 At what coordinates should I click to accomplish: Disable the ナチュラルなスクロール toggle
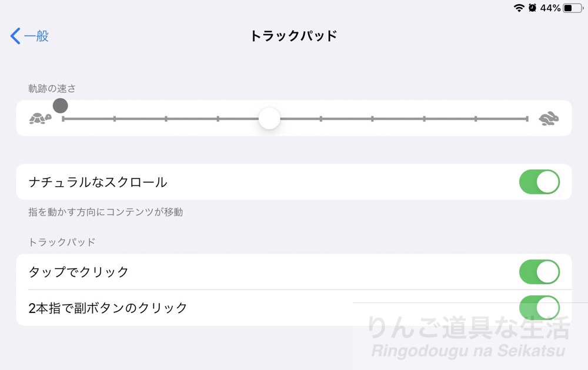click(539, 182)
